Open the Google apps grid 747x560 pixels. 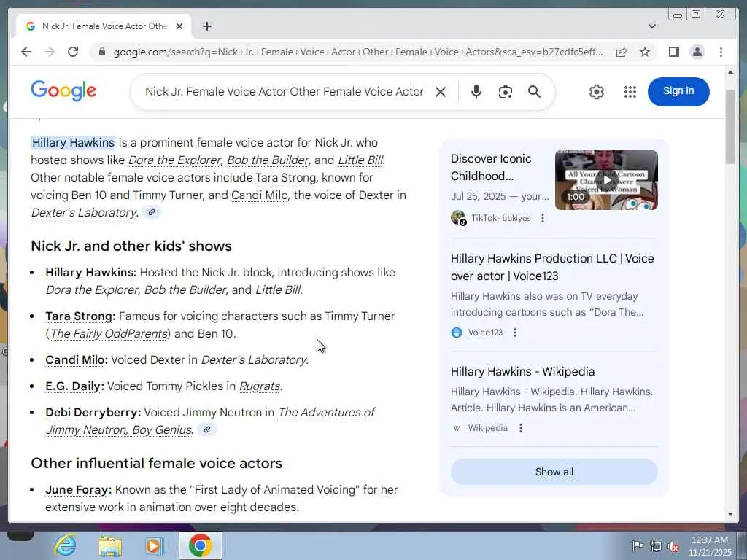click(630, 91)
